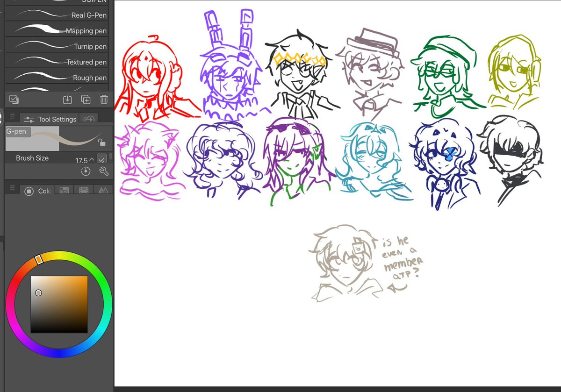
Task: Select the Rough pen brush
Action: (57, 77)
